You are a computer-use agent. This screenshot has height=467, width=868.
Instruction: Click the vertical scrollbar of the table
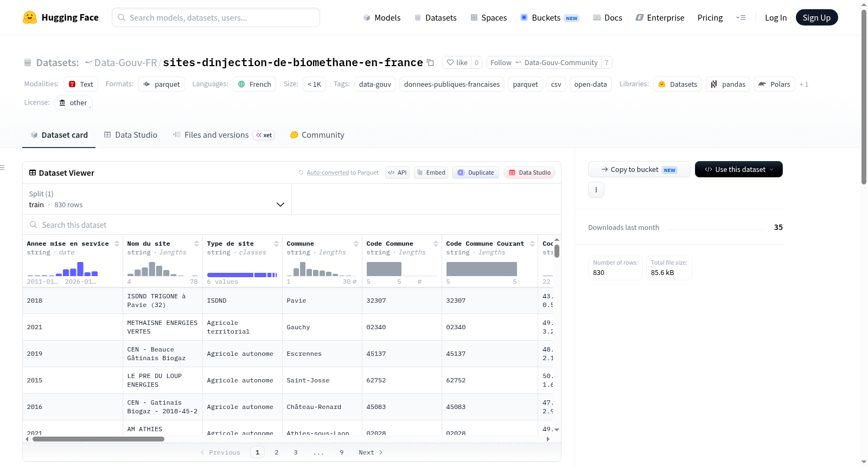pos(557,251)
